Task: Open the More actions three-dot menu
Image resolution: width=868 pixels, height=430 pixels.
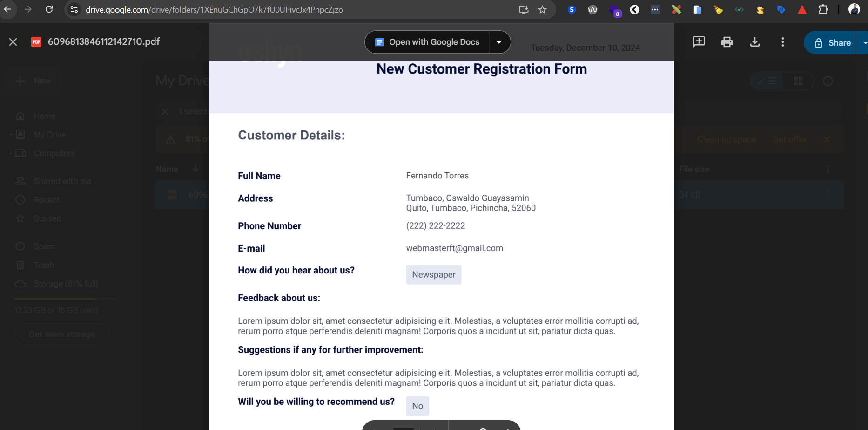Action: [782, 42]
